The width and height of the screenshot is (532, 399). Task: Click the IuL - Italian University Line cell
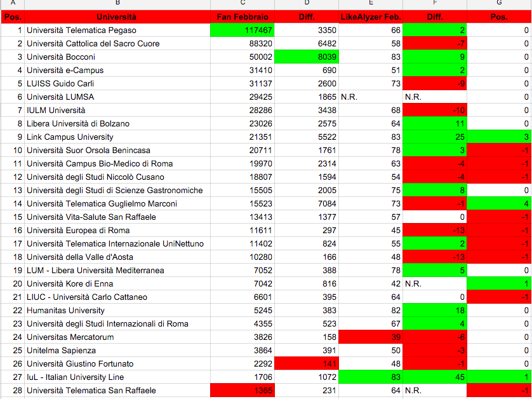coord(117,377)
